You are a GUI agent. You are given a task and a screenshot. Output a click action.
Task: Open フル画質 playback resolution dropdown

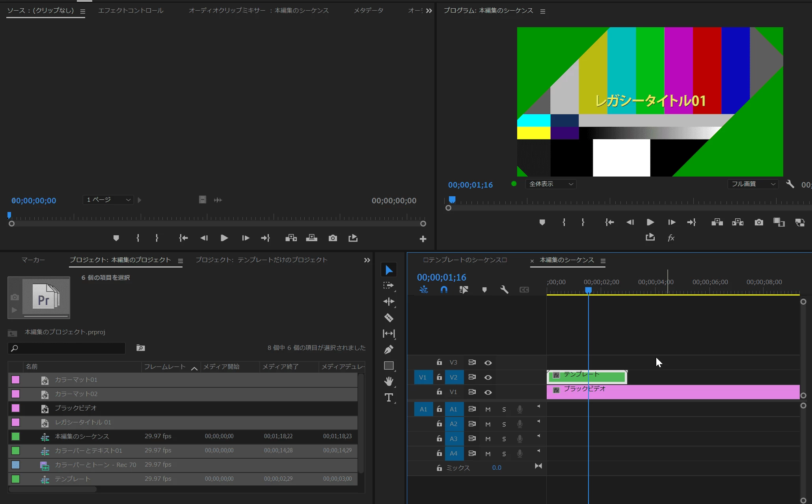click(x=753, y=184)
